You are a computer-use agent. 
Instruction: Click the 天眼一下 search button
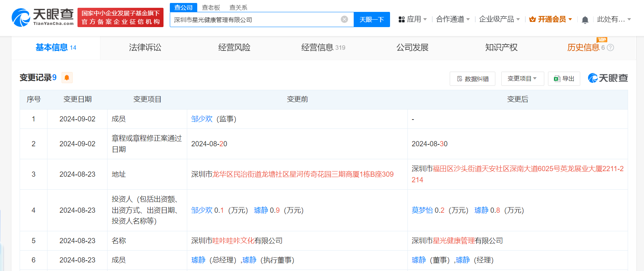(x=372, y=19)
